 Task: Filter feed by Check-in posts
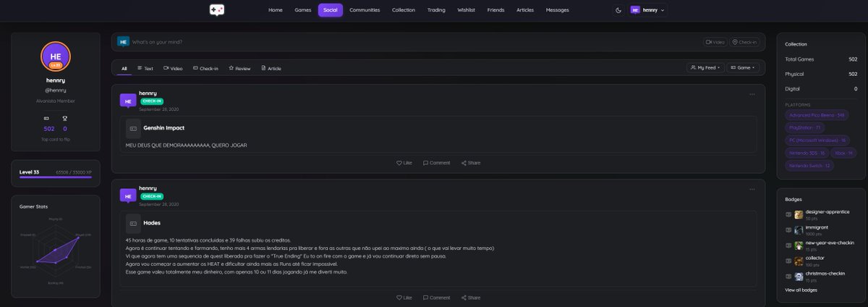[205, 68]
